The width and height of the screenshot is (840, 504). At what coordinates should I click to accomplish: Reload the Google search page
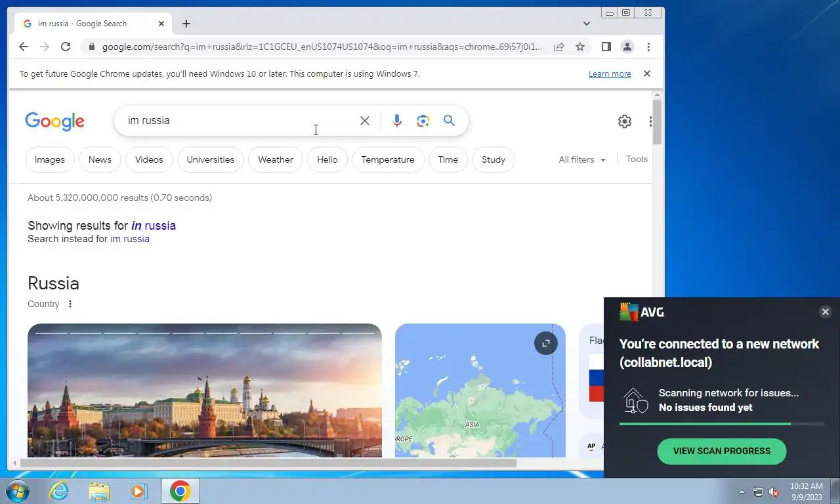(x=66, y=47)
